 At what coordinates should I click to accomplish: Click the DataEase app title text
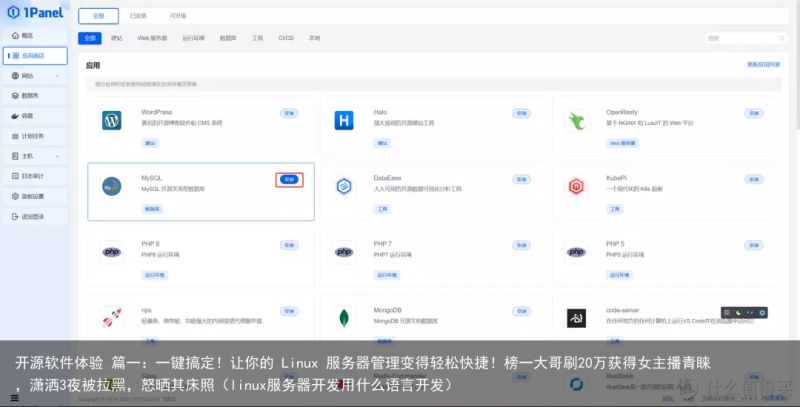click(x=388, y=178)
